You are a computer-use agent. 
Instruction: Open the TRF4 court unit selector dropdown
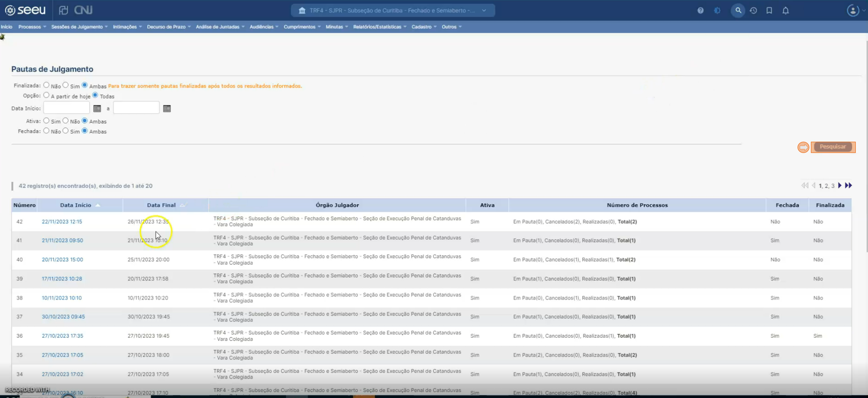(x=393, y=10)
